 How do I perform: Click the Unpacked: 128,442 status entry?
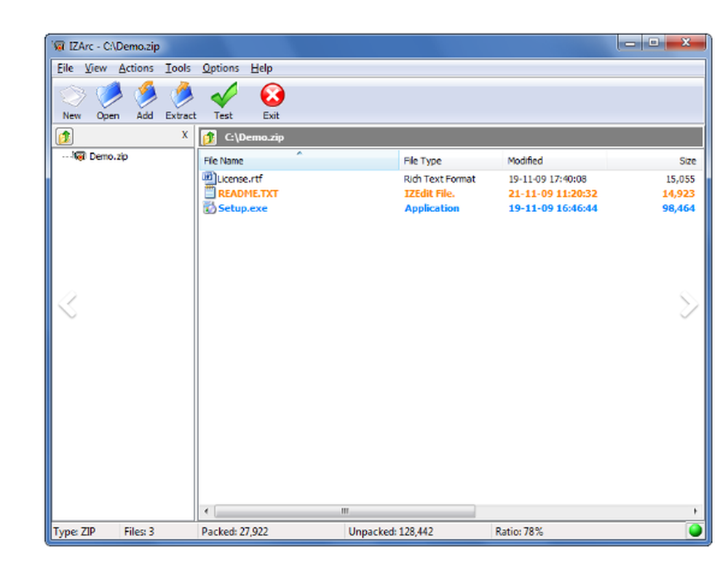[x=390, y=531]
